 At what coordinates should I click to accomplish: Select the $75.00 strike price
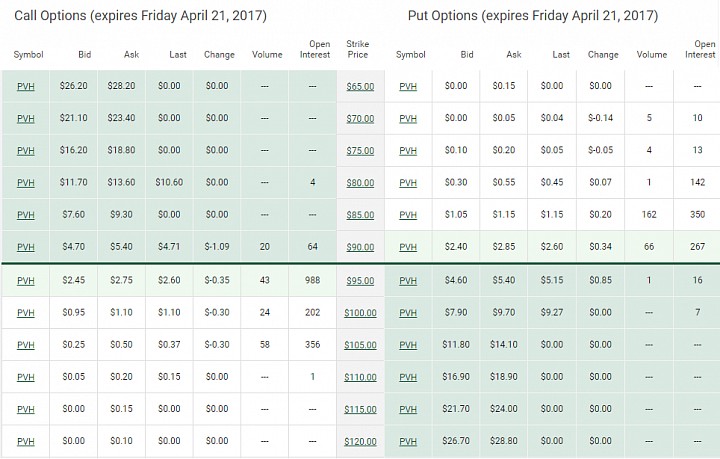360,151
